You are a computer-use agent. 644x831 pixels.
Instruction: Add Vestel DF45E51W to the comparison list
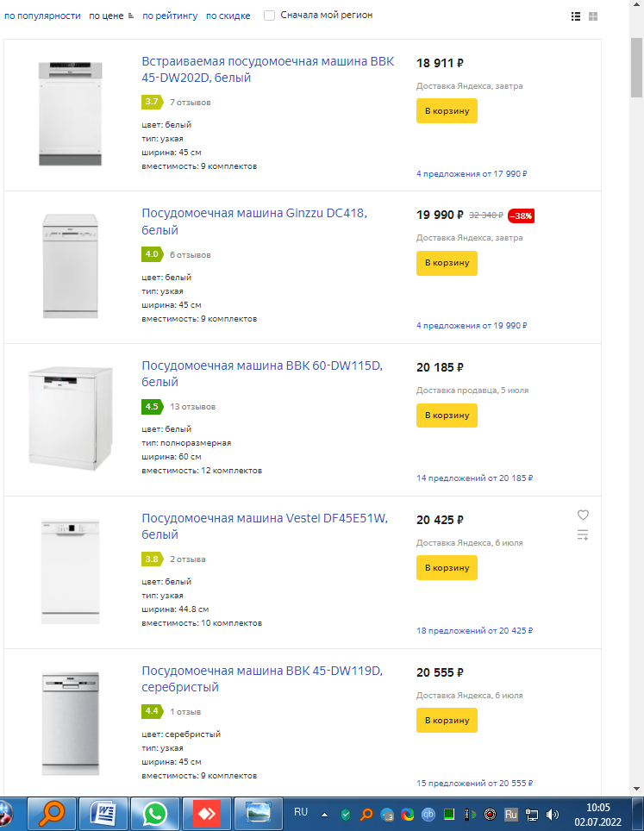tap(583, 535)
